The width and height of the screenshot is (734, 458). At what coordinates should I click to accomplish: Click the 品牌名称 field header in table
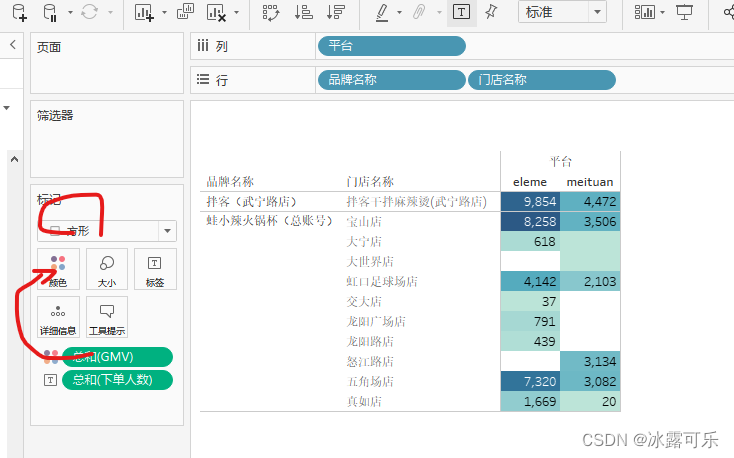230,182
